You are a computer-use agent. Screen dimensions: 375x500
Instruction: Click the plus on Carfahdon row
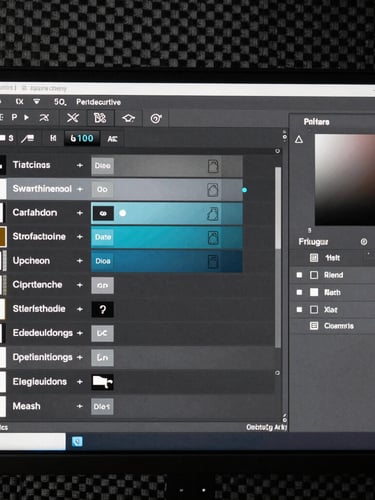click(80, 213)
